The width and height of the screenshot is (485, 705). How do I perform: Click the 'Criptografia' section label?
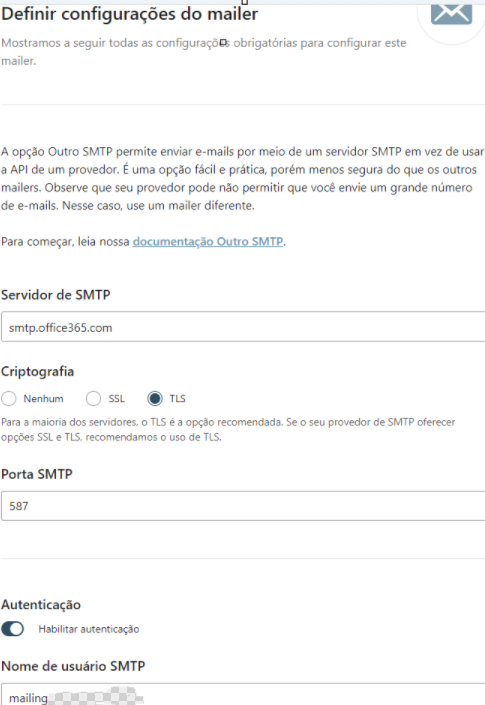tap(38, 372)
